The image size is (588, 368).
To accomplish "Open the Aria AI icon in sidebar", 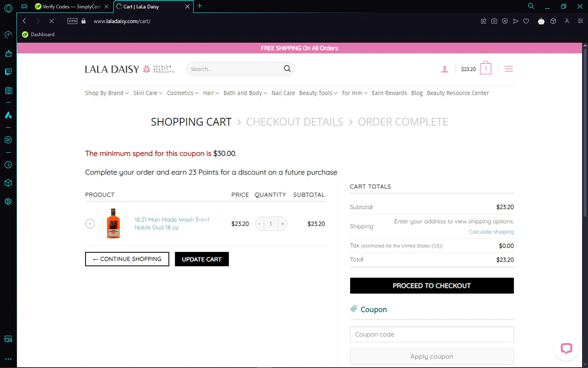I will (x=8, y=115).
